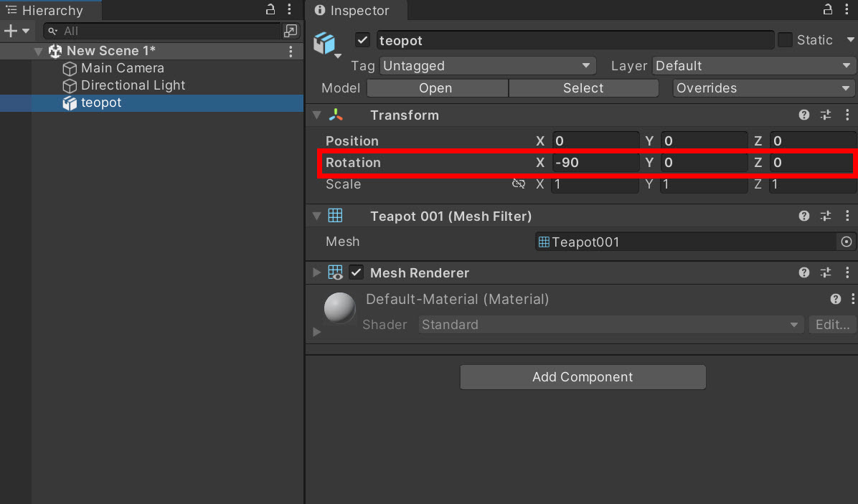
Task: Click the Default-Material sphere preview
Action: (x=340, y=308)
